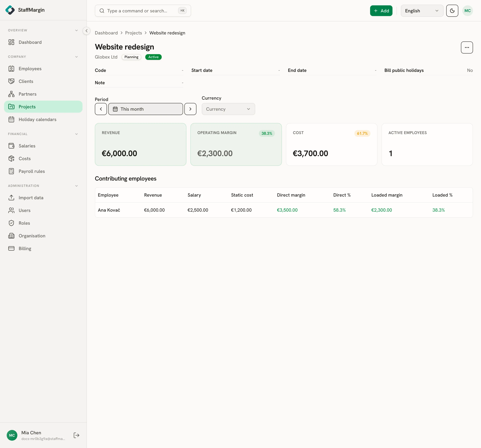
Task: Open Employees in the sidebar
Action: [x=43, y=69]
